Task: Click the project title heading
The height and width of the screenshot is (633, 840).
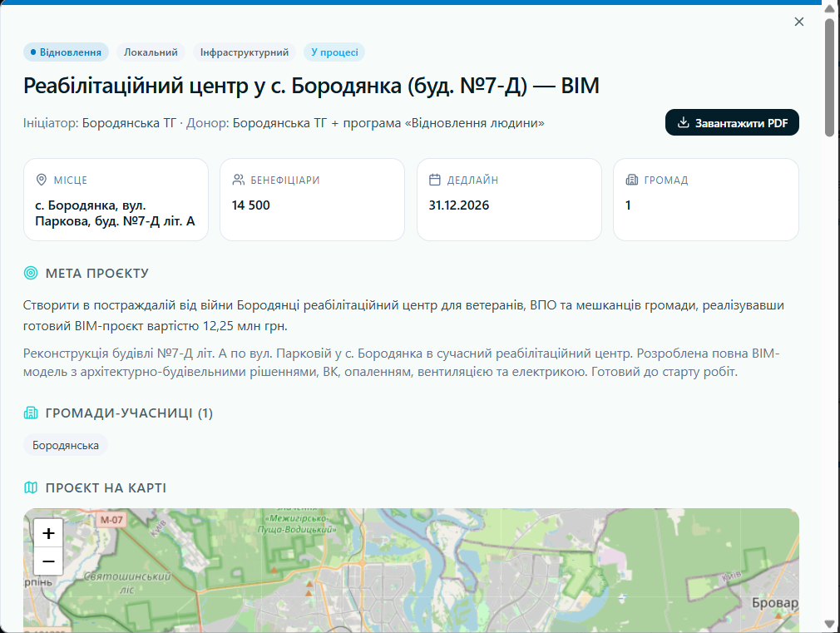Action: click(311, 86)
